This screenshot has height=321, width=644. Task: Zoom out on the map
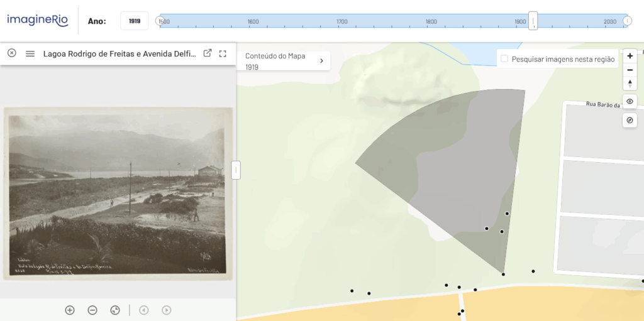coord(630,70)
